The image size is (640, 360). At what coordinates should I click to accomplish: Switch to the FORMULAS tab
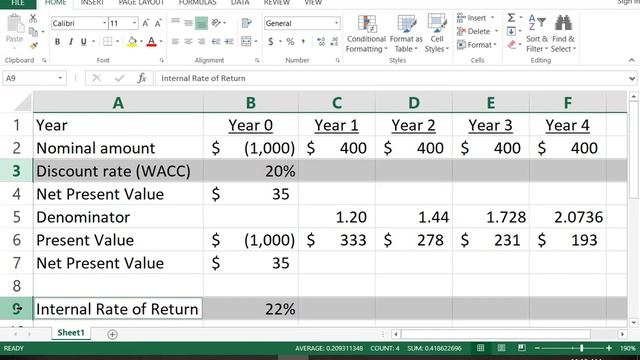coord(198,3)
